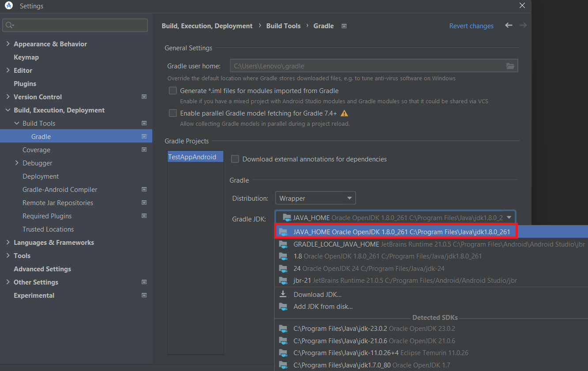The width and height of the screenshot is (588, 371).
Task: Click Revert changes link
Action: [x=471, y=26]
